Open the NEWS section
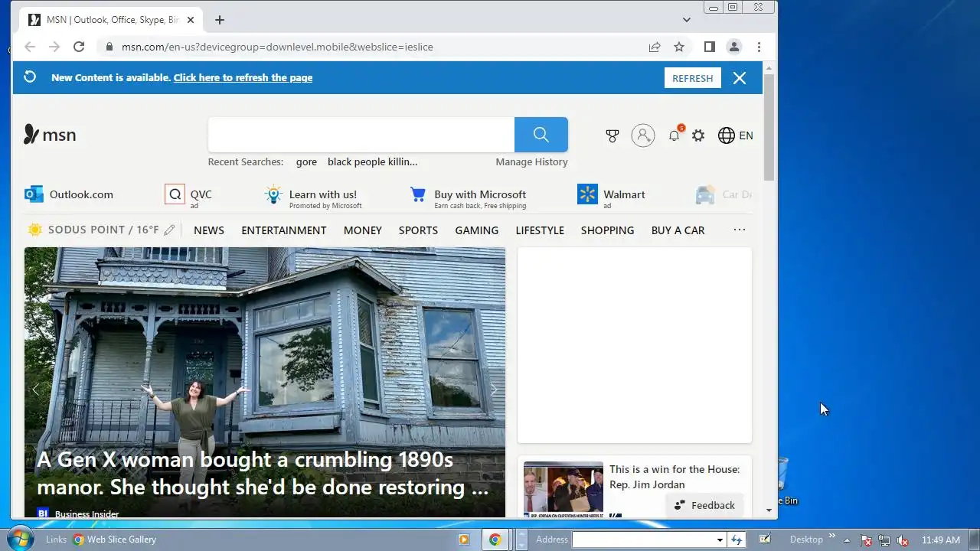980x551 pixels. pyautogui.click(x=209, y=230)
